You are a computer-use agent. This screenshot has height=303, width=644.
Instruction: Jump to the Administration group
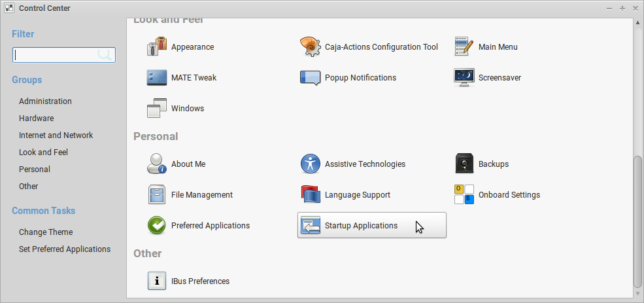[x=45, y=101]
